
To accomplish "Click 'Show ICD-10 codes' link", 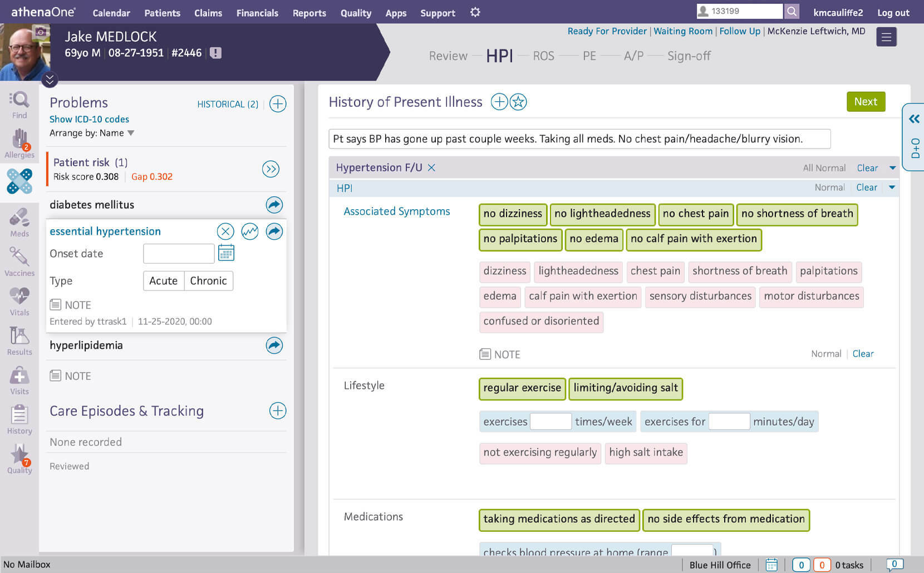I will point(89,119).
